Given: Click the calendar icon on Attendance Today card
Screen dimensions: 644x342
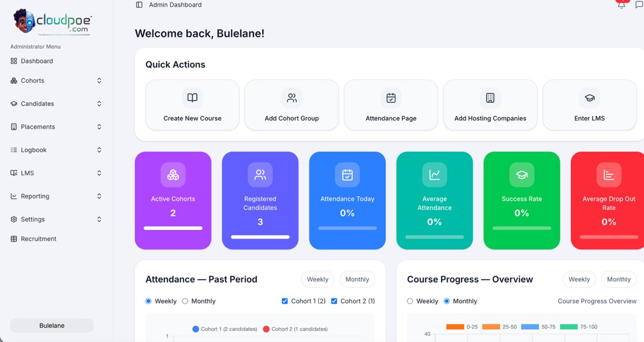Looking at the screenshot, I should [347, 175].
